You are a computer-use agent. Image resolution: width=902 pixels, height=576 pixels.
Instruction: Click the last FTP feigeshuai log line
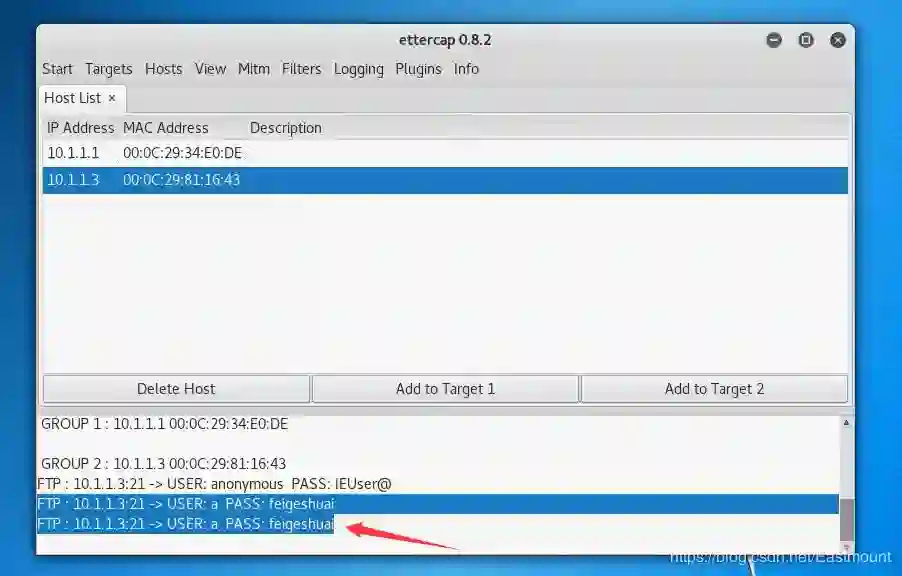pyautogui.click(x=185, y=524)
